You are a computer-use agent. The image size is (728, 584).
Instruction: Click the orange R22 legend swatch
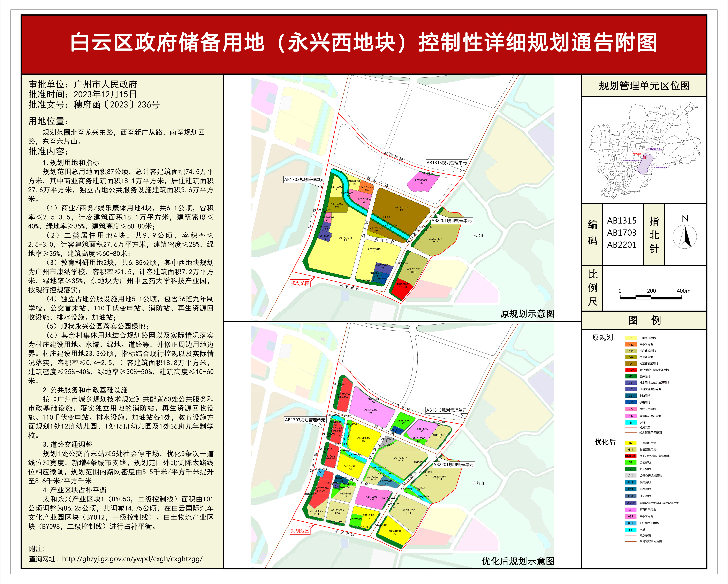[x=631, y=344]
